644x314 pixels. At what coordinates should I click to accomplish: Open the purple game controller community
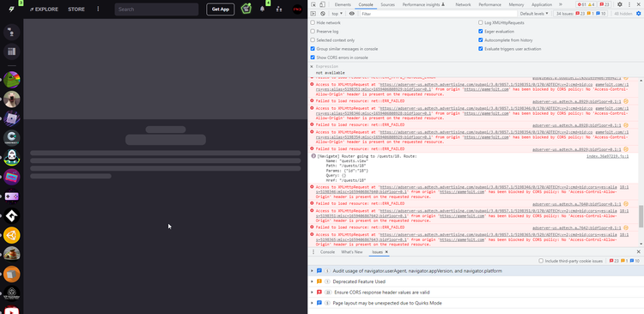click(12, 196)
